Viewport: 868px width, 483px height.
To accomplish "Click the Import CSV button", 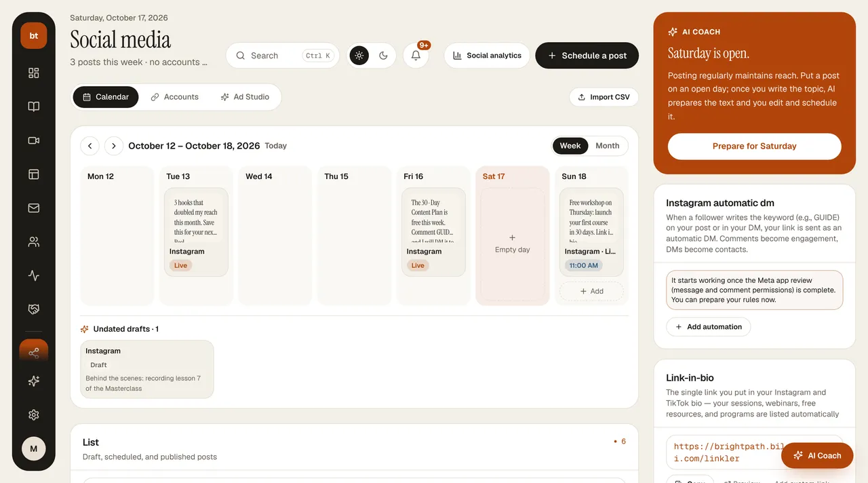I will click(604, 97).
